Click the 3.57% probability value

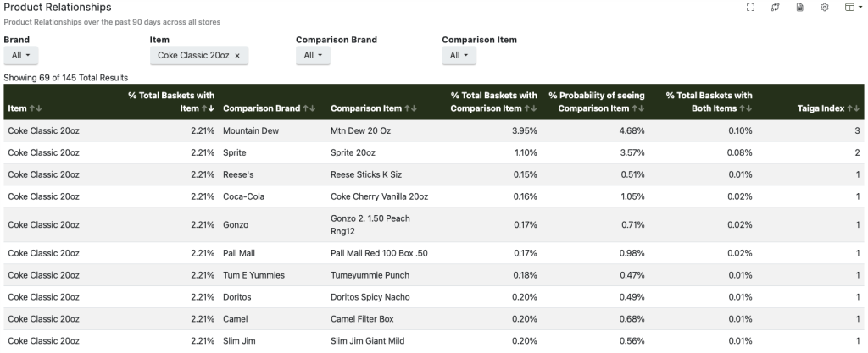(632, 152)
